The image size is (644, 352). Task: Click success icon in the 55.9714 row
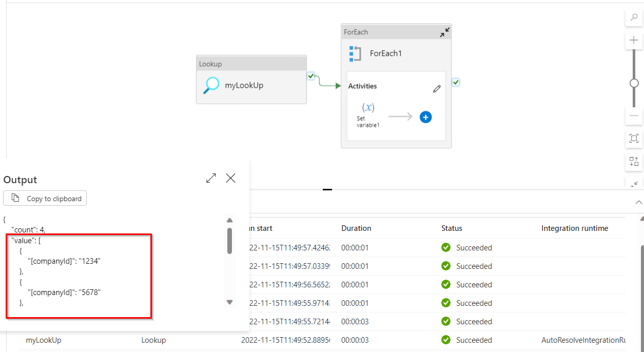coord(446,303)
